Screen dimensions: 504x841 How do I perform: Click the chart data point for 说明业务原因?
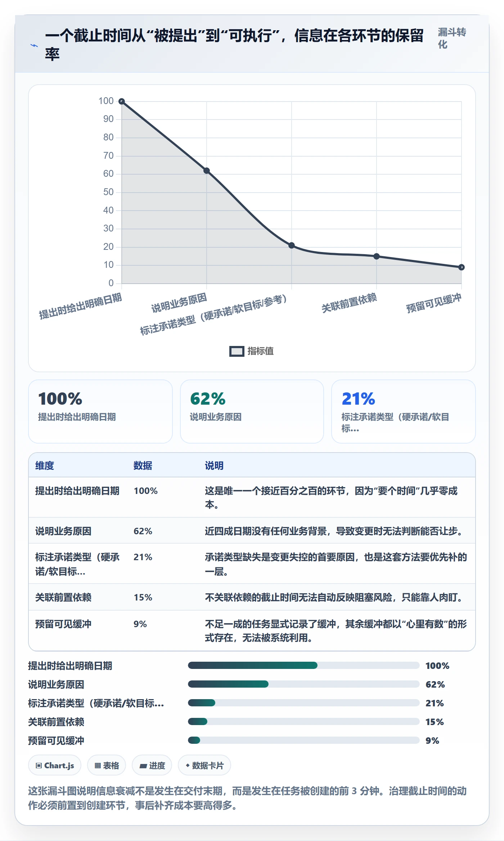tap(207, 171)
